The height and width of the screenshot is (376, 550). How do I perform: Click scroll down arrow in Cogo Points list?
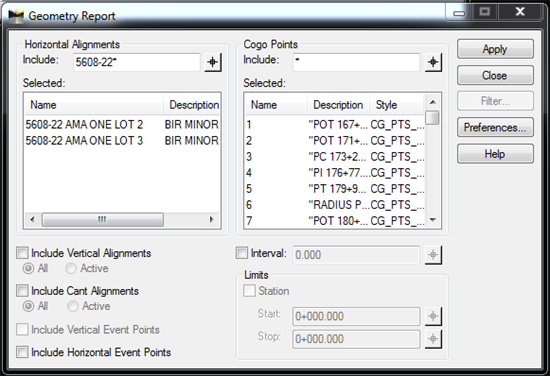[x=433, y=220]
